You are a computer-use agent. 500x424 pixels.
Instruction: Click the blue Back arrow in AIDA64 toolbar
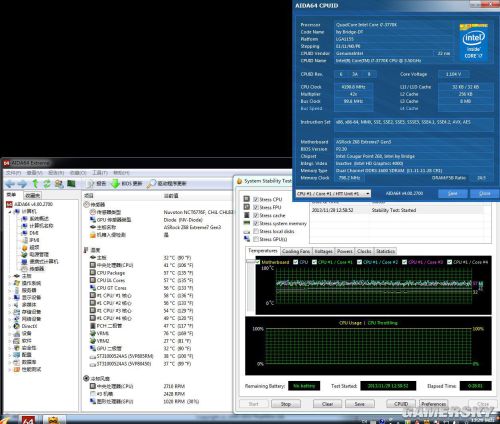click(x=10, y=183)
